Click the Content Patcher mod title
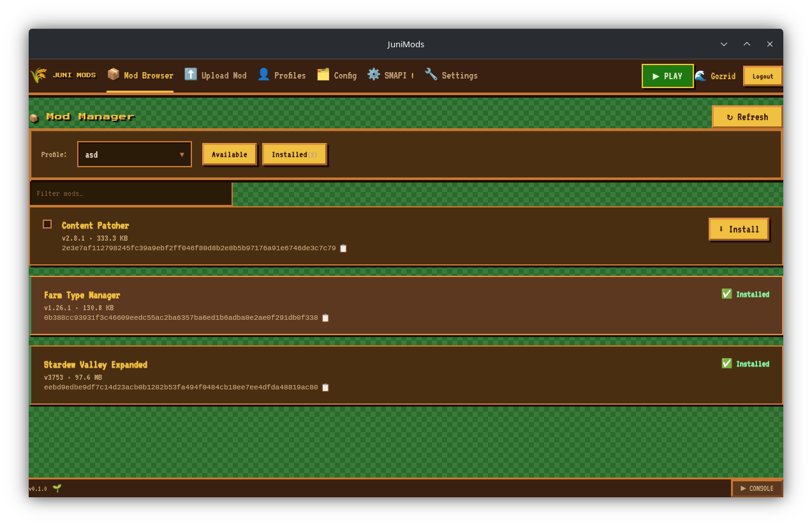This screenshot has width=812, height=526. click(x=95, y=226)
